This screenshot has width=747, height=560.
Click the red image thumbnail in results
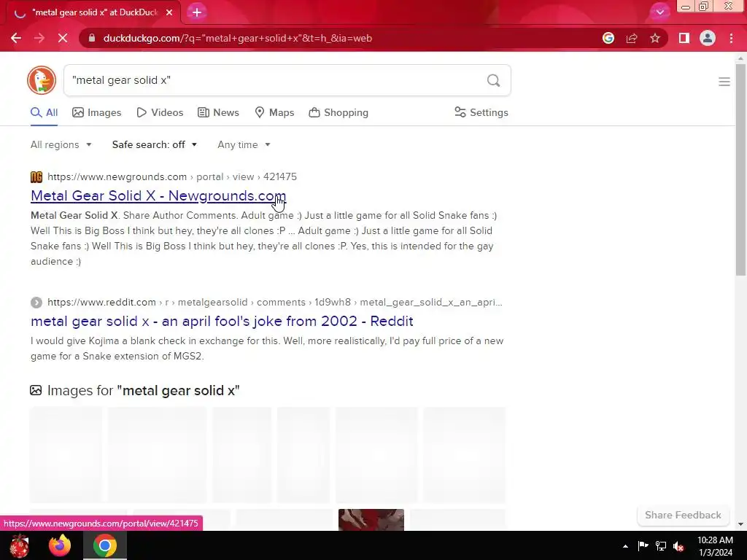pos(371,519)
